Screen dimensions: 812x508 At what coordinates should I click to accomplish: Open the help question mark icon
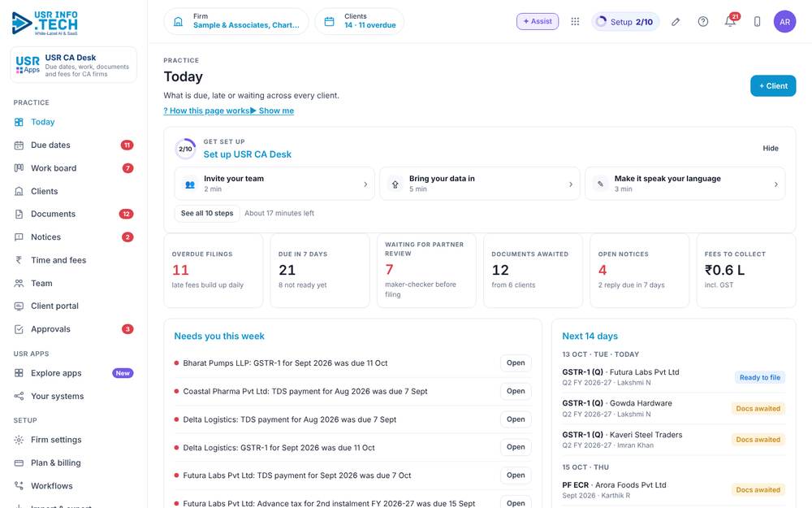click(x=702, y=22)
